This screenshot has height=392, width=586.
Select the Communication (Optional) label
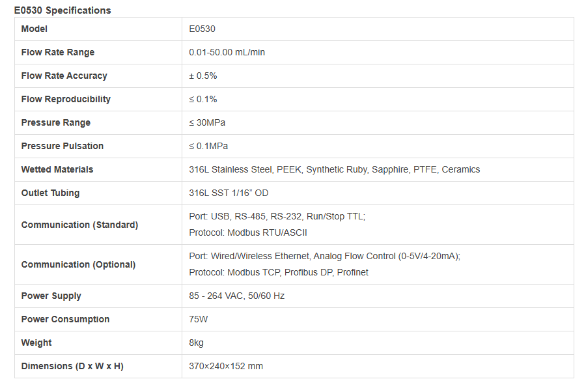[78, 264]
